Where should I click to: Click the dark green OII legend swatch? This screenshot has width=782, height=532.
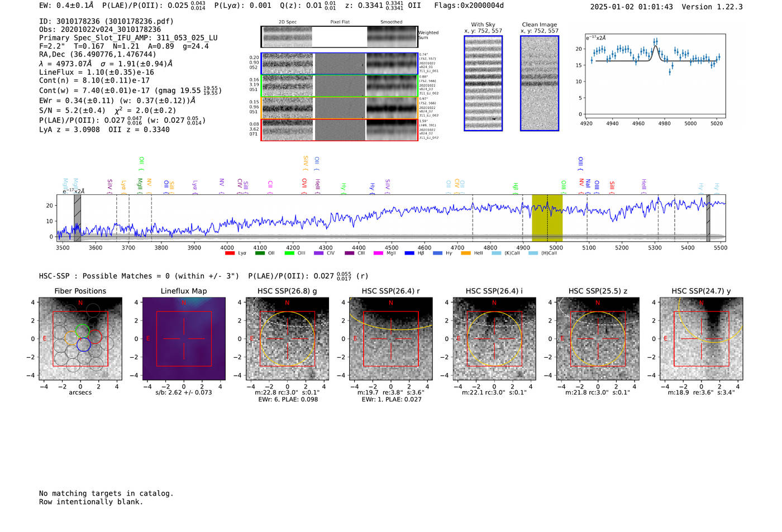click(260, 253)
